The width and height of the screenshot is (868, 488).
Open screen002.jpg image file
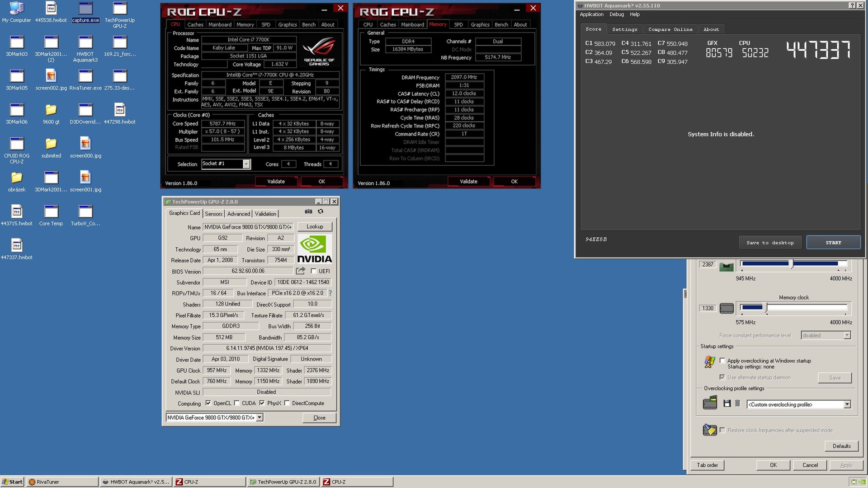(x=51, y=80)
